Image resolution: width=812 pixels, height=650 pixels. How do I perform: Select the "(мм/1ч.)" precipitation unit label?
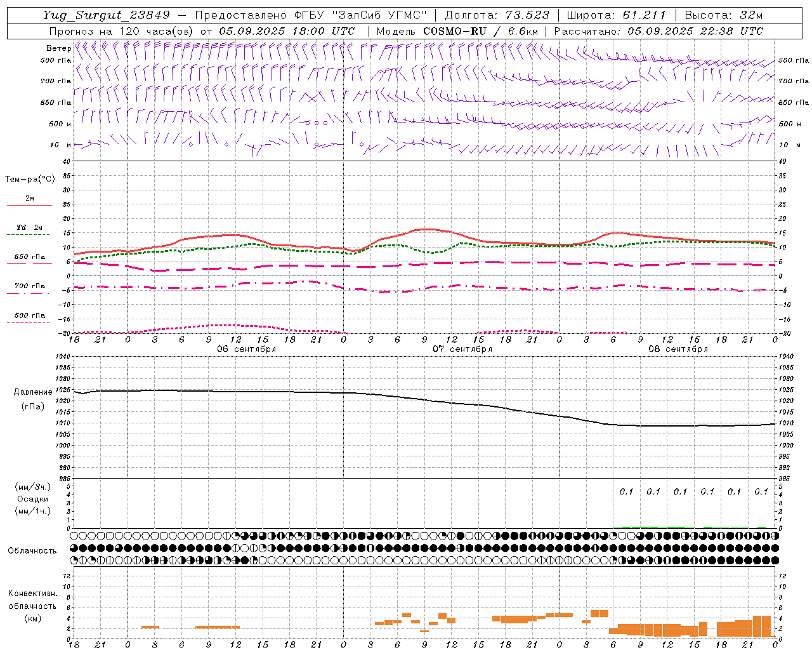click(33, 511)
